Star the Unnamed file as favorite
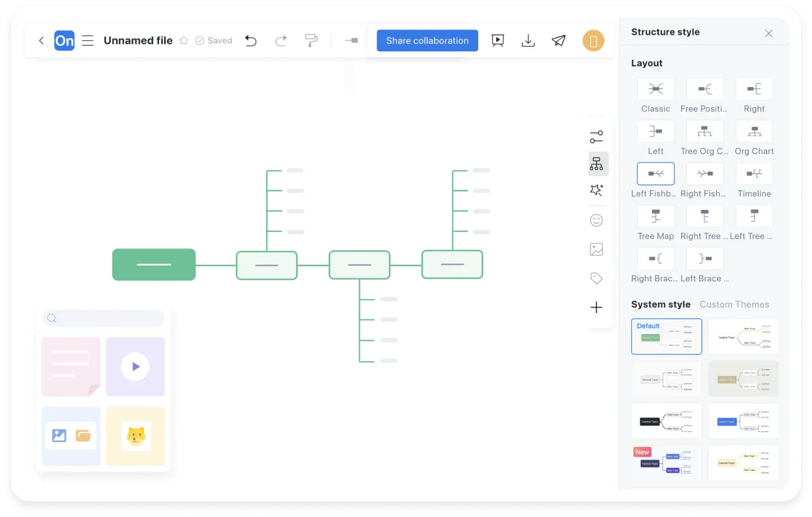 [184, 41]
